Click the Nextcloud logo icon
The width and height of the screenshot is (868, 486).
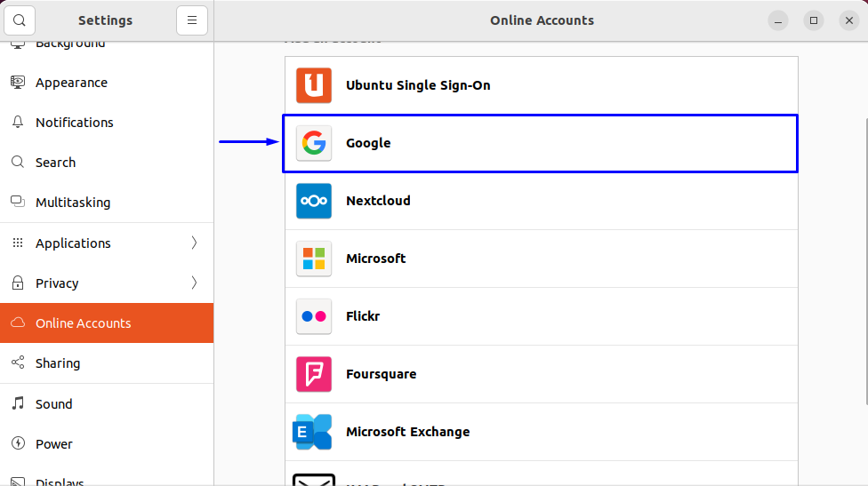314,201
